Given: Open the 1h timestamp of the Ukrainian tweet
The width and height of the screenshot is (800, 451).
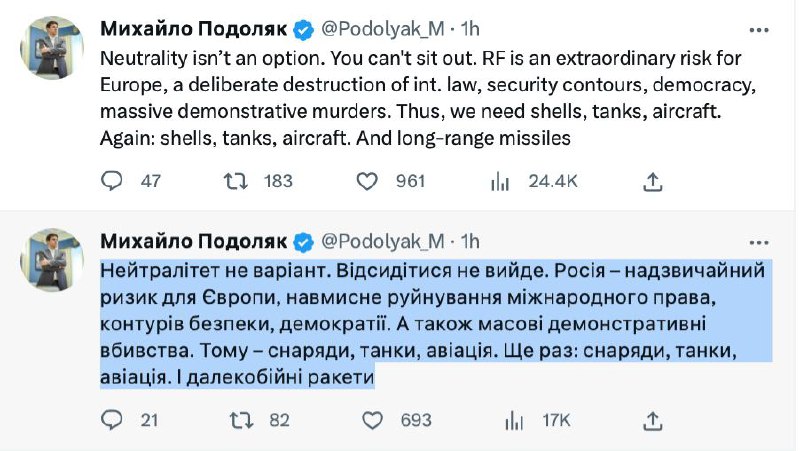Looking at the screenshot, I should [x=470, y=241].
